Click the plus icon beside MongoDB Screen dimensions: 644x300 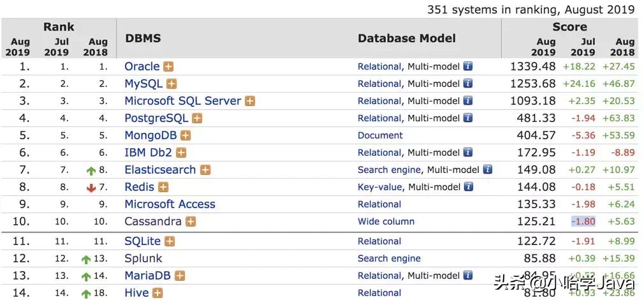(x=186, y=135)
